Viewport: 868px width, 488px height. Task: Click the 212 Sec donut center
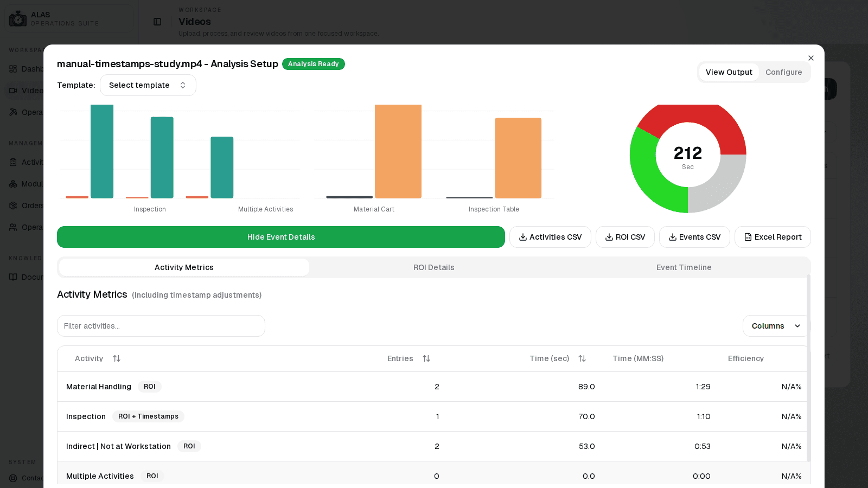click(x=688, y=157)
